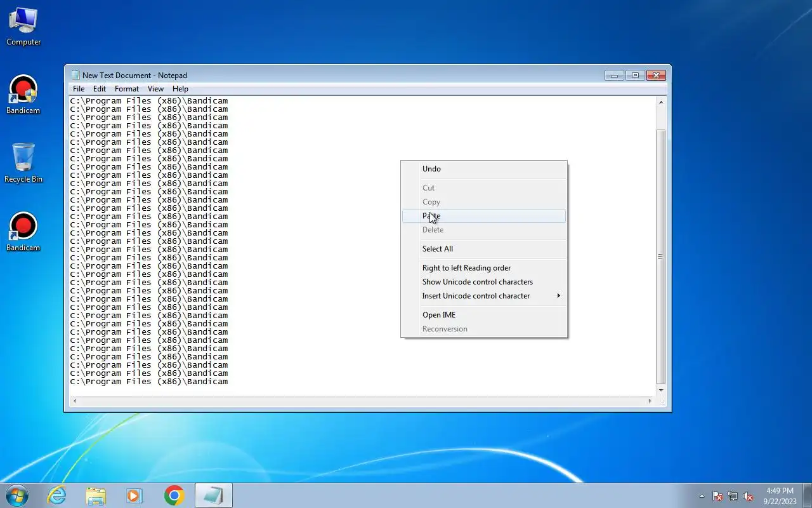
Task: Click the Notepad title bar icon
Action: (x=75, y=75)
